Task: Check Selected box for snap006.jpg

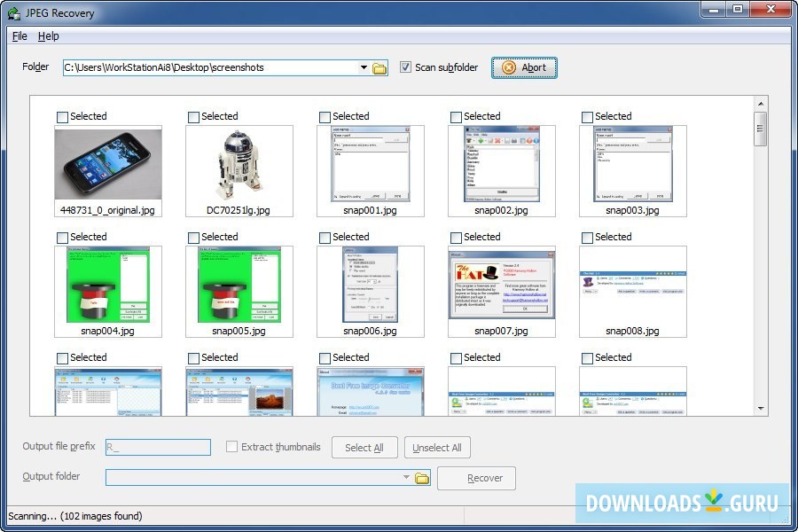Action: tap(325, 238)
